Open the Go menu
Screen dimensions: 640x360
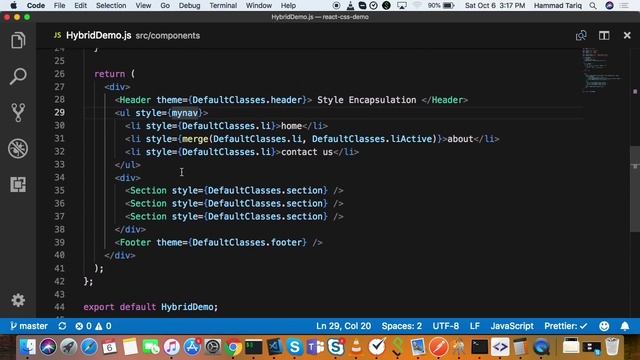(x=165, y=5)
